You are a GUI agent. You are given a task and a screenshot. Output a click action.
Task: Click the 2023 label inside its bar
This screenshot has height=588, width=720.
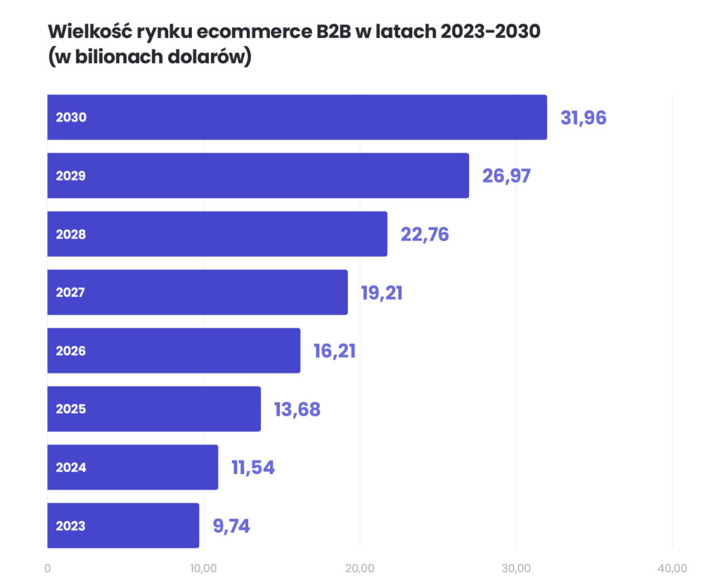[70, 526]
